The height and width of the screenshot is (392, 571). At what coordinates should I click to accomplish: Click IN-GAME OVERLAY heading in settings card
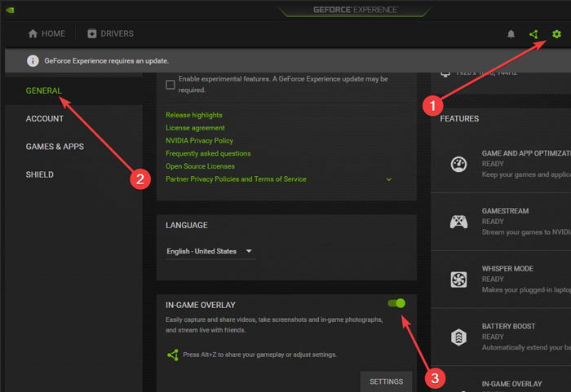tap(201, 305)
